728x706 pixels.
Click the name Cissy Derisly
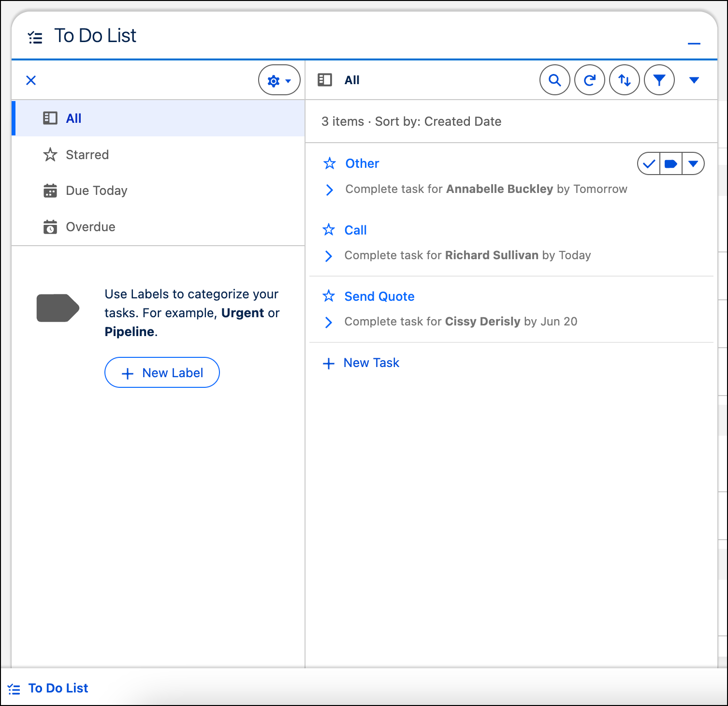[x=482, y=322]
